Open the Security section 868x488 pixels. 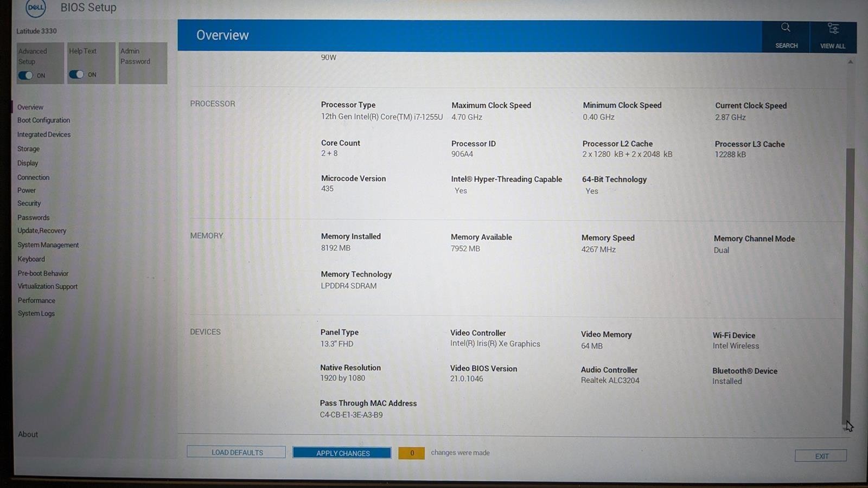point(29,203)
